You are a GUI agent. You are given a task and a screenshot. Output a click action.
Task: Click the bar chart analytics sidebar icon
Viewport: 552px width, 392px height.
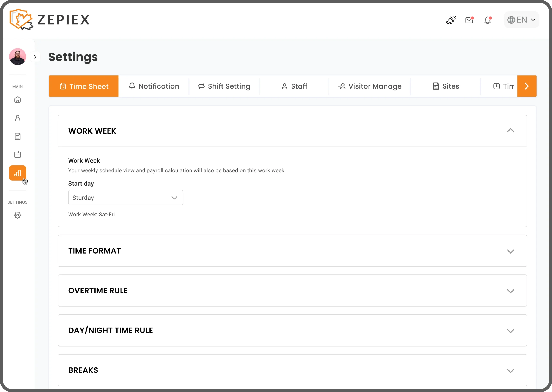pos(18,173)
